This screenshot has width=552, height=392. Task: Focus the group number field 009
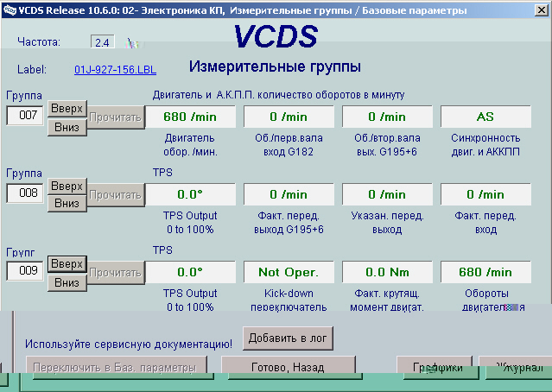[x=25, y=270]
